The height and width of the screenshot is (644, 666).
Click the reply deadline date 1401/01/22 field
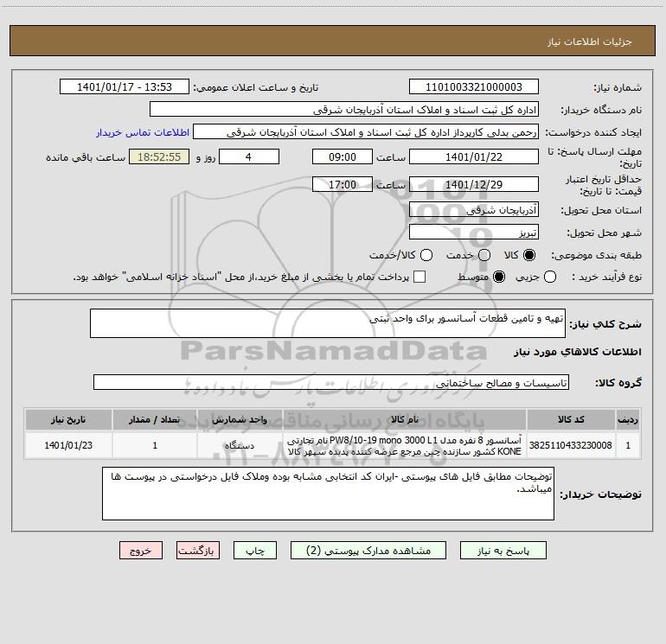point(474,156)
